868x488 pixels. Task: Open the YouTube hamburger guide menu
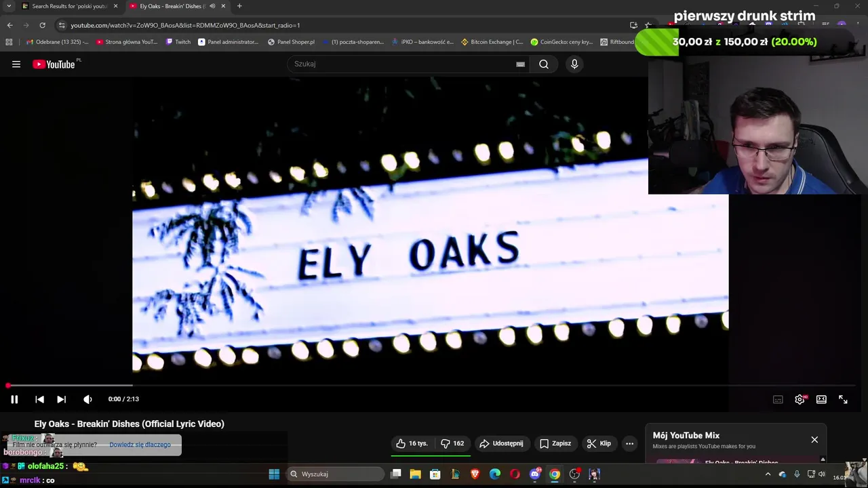point(16,64)
